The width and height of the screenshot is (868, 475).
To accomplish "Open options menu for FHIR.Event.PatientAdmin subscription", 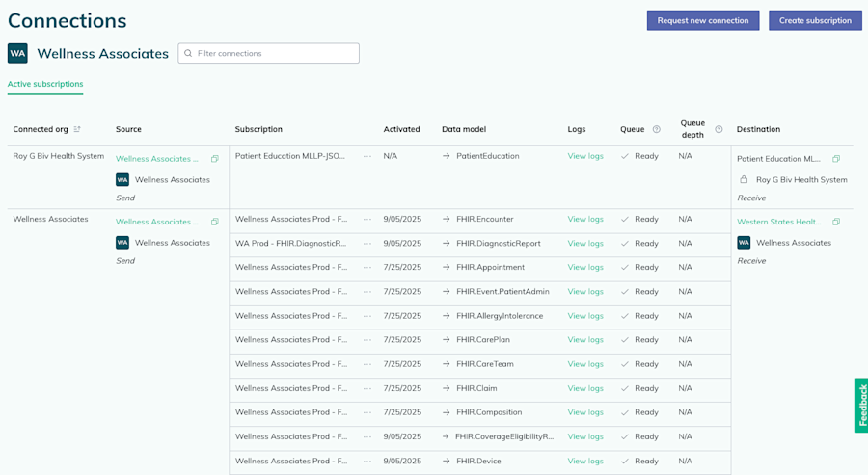I will [x=367, y=292].
